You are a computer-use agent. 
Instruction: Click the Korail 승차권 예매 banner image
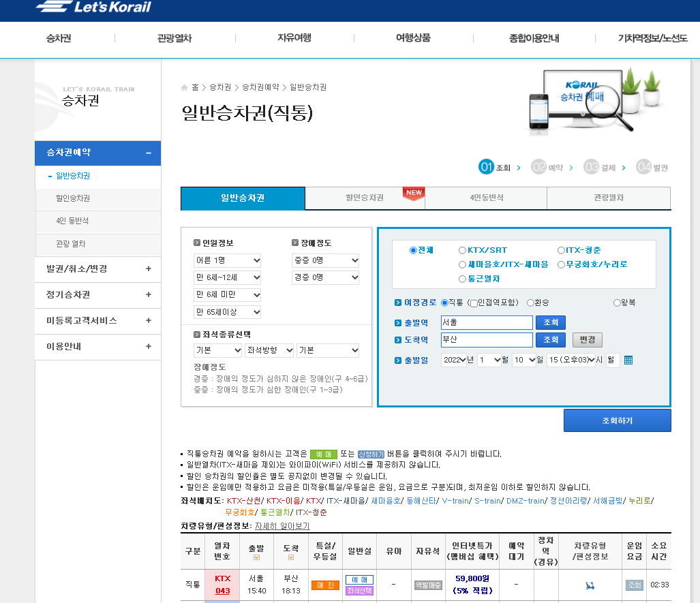tap(594, 100)
